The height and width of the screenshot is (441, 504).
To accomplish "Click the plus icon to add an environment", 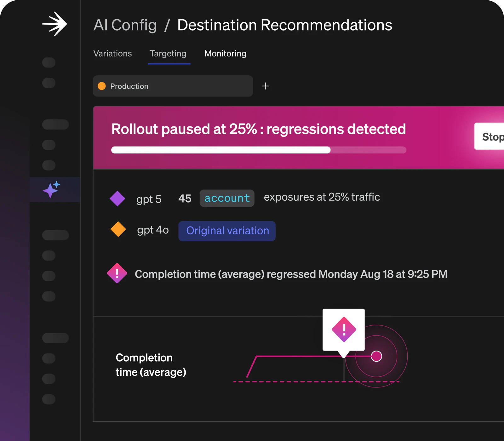I will (266, 86).
